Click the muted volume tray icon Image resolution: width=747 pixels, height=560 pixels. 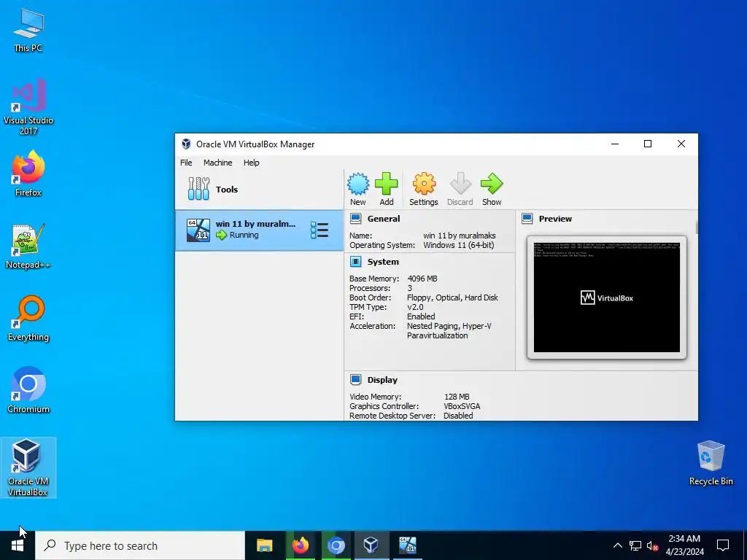coord(652,545)
